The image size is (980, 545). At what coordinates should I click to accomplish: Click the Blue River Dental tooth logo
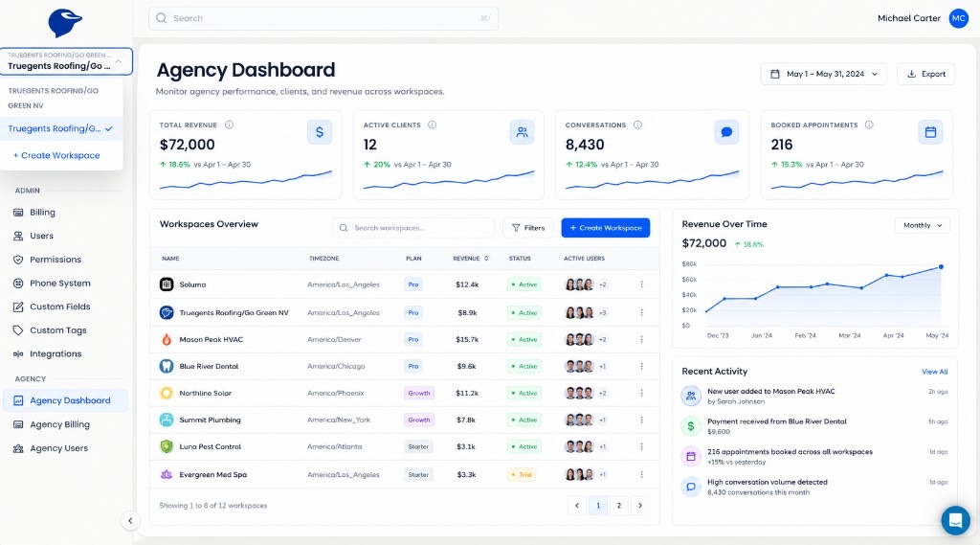167,366
